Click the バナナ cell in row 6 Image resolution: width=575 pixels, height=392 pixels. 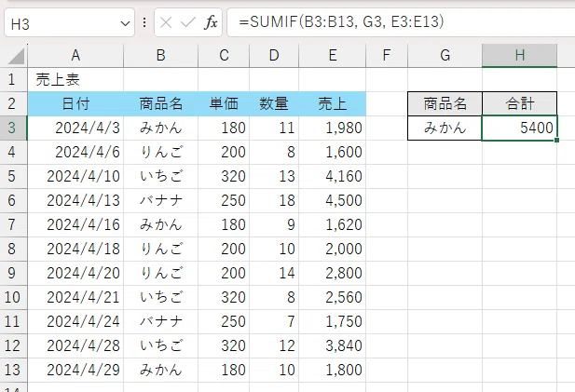pyautogui.click(x=160, y=200)
